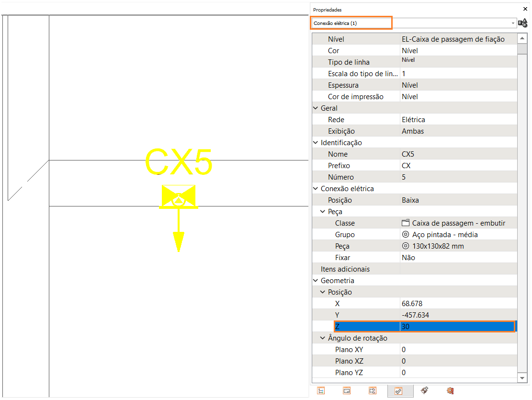Collapse the Identificação section
This screenshot has width=532, height=400.
[x=316, y=143]
